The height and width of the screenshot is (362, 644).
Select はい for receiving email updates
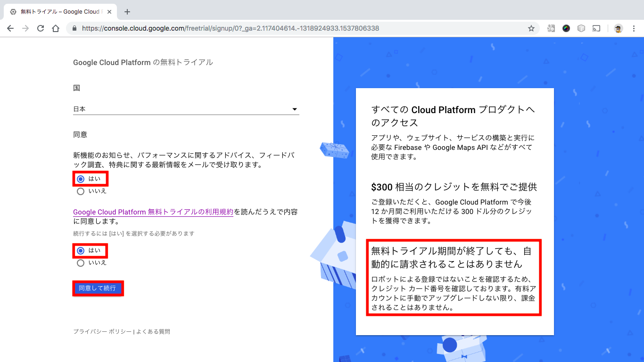tap(80, 179)
